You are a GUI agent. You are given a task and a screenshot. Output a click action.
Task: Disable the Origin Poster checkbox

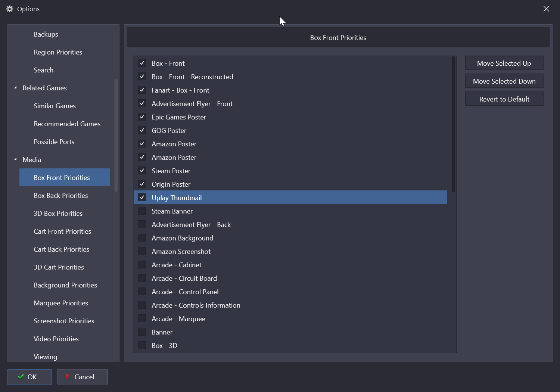coord(142,184)
